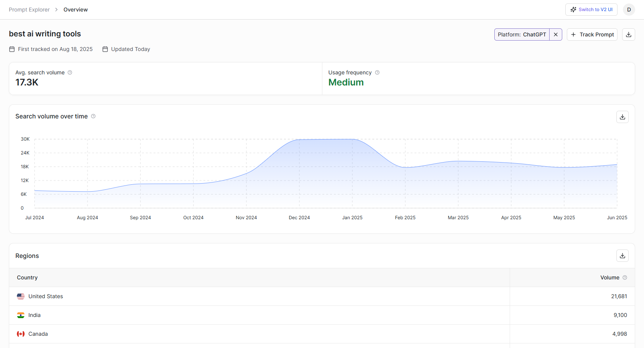Select the United States row name
Image resolution: width=644 pixels, height=348 pixels.
(x=46, y=296)
